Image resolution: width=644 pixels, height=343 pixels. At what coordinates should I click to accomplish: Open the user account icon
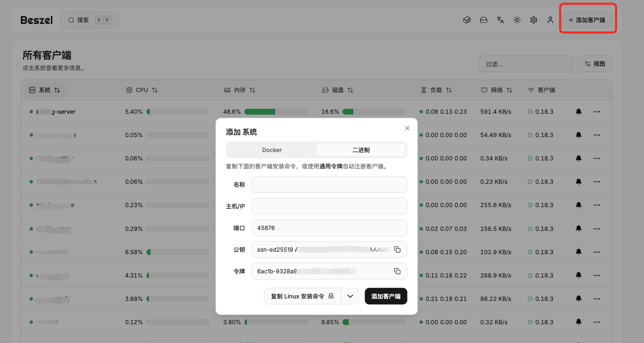click(550, 20)
